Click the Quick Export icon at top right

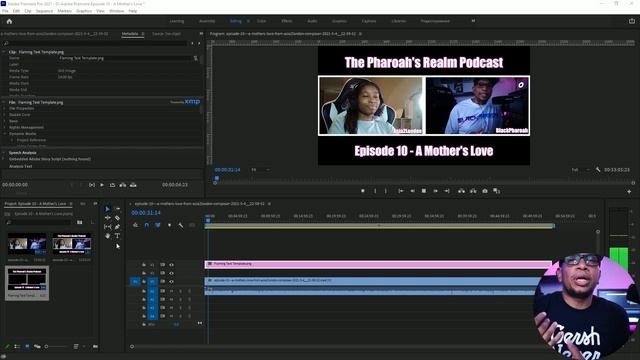(x=632, y=21)
